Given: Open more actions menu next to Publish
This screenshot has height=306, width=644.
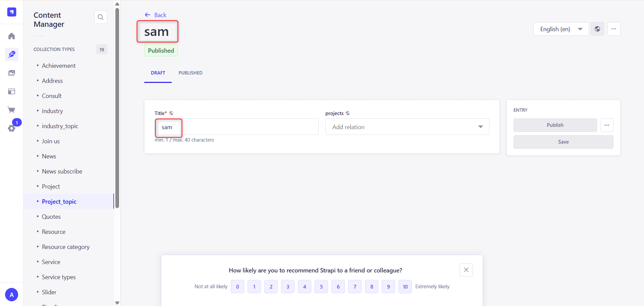Looking at the screenshot, I should pyautogui.click(x=607, y=125).
